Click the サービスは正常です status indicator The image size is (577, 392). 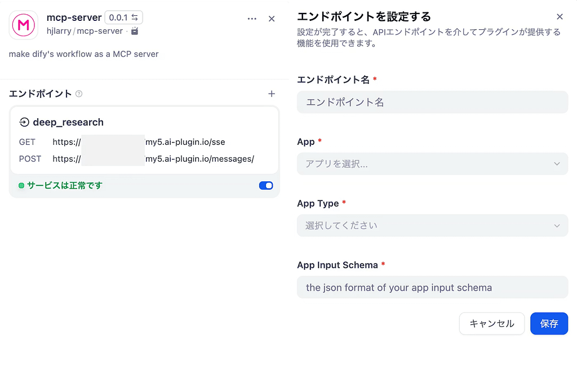61,185
